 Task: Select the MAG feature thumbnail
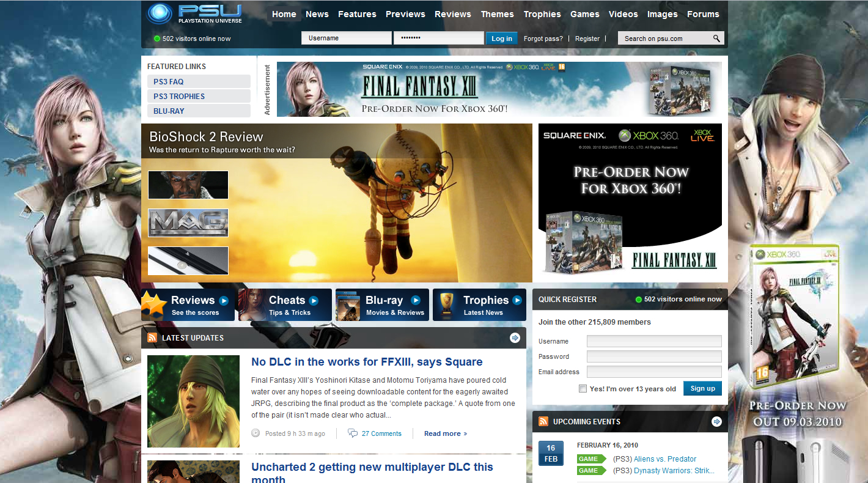(x=188, y=223)
